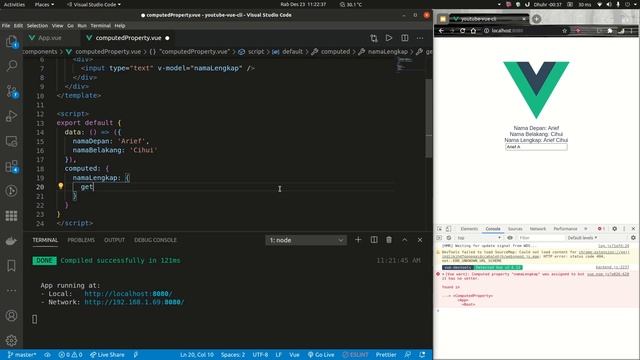
Task: Open editor More Actions ellipsis
Action: (420, 38)
